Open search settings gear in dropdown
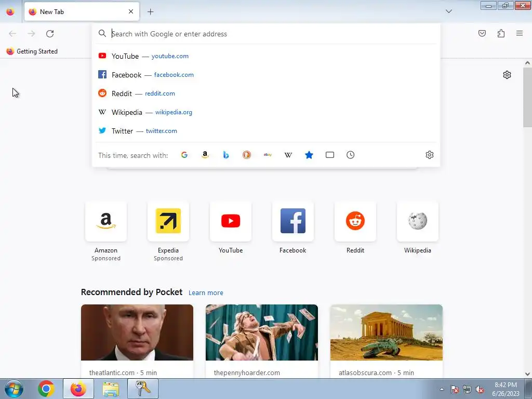Screen dimensions: 532x399 tap(430, 155)
